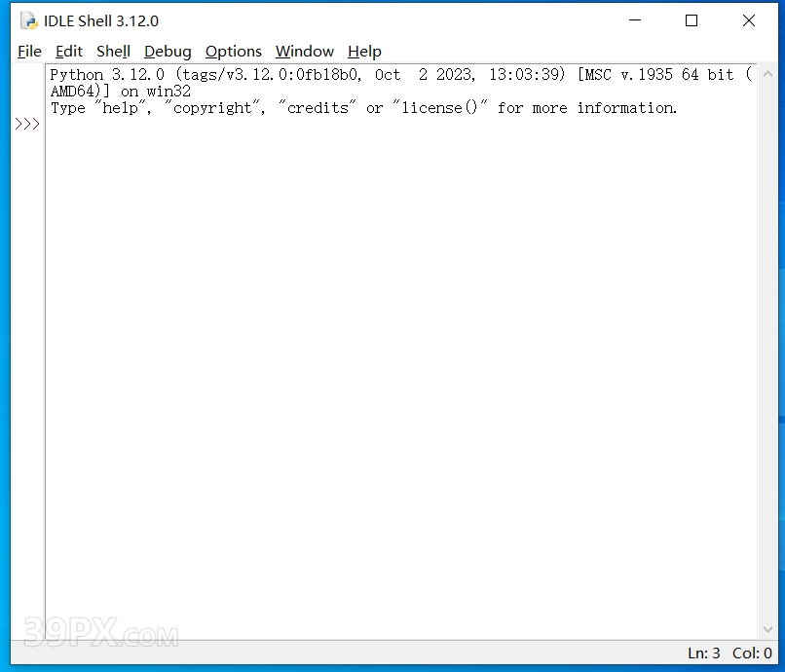Image resolution: width=785 pixels, height=672 pixels.
Task: Click the scrollbar down arrow
Action: (x=768, y=629)
